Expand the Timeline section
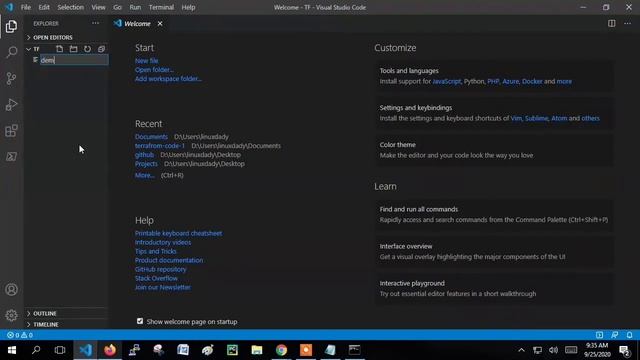The width and height of the screenshot is (640, 360). click(67, 324)
